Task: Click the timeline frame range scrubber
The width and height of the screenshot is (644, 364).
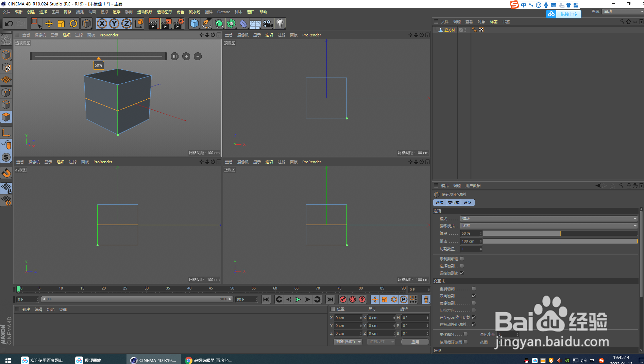Action: click(x=137, y=299)
